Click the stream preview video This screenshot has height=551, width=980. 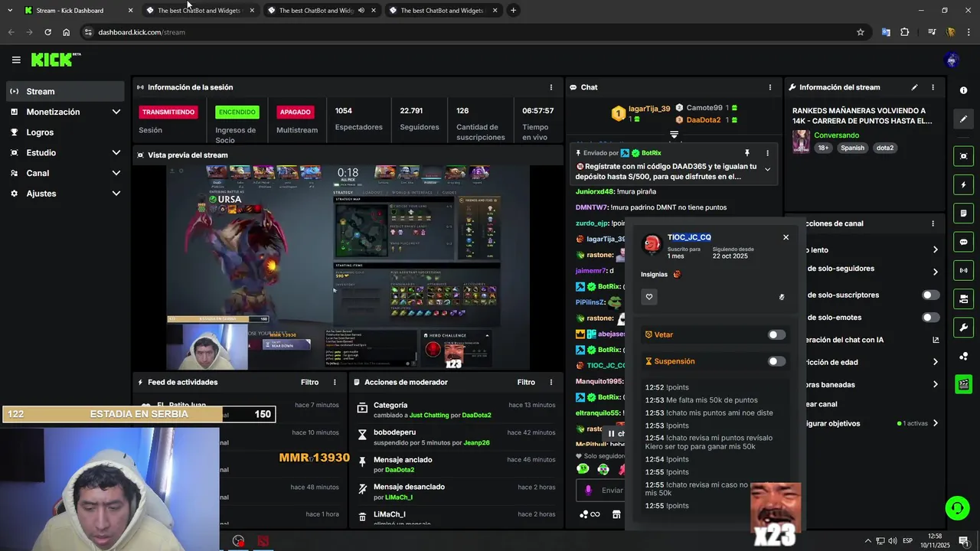click(x=348, y=267)
